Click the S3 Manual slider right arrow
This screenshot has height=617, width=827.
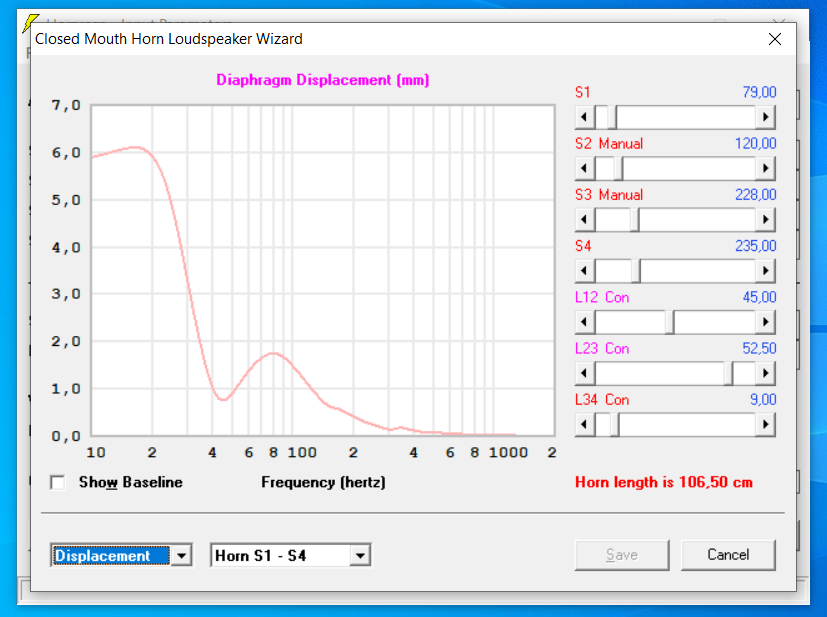(x=765, y=219)
